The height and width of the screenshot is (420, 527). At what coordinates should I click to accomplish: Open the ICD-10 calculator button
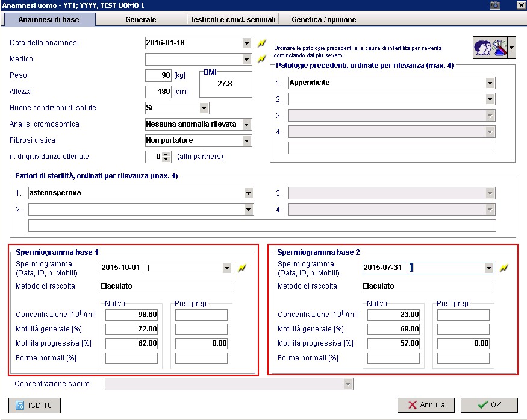click(x=34, y=405)
